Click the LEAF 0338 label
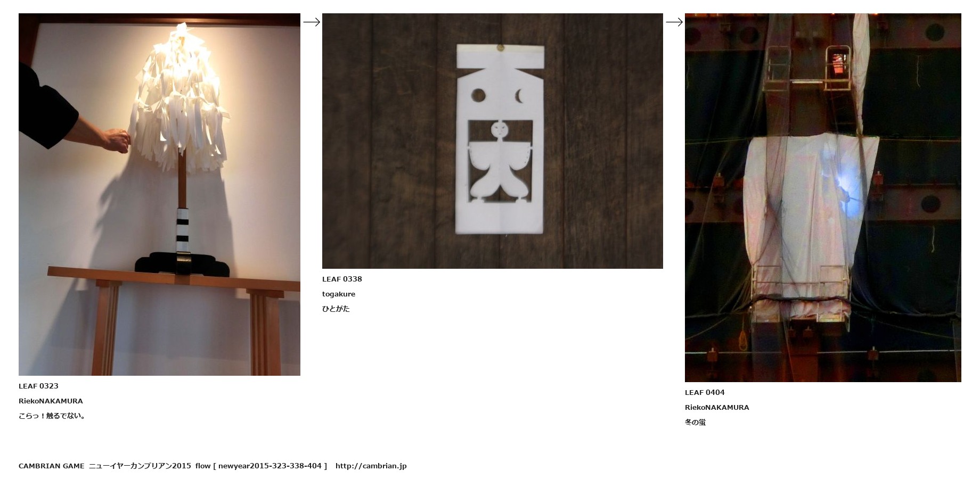 coord(342,279)
